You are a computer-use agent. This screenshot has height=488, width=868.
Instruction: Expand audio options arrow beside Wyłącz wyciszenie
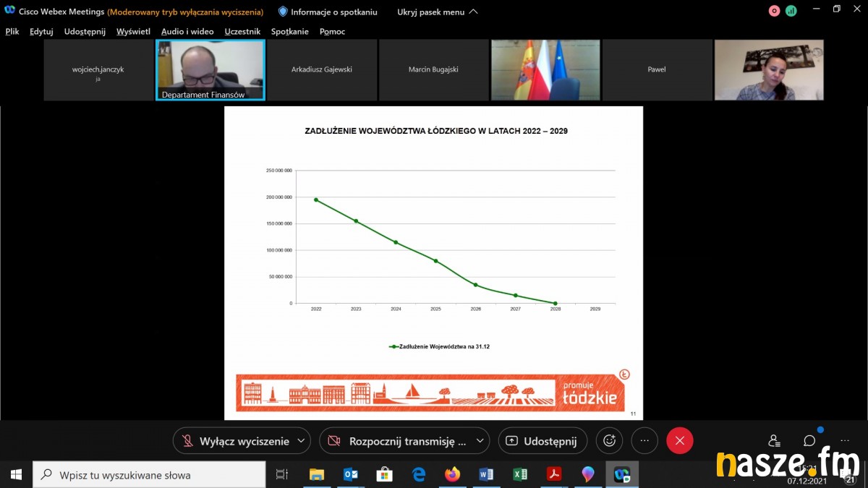click(x=302, y=441)
